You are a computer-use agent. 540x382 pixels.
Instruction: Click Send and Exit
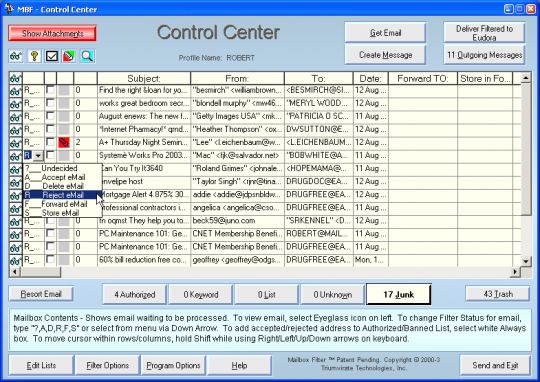[495, 365]
